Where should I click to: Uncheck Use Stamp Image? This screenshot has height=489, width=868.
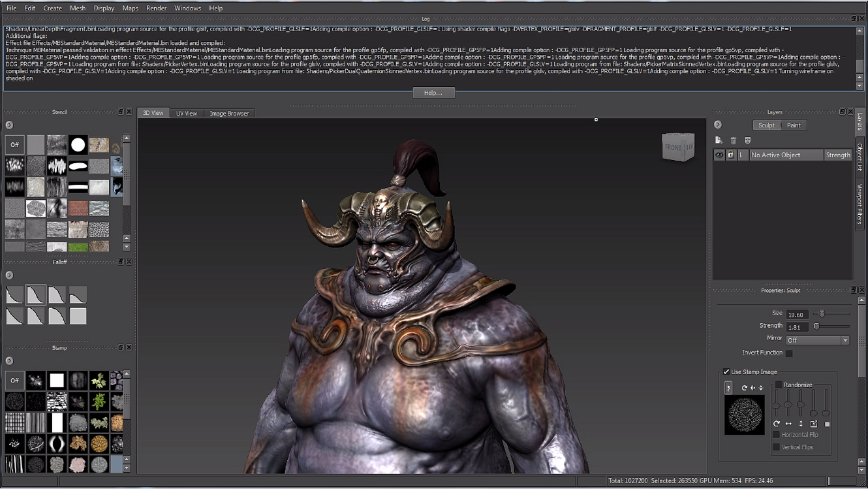(x=726, y=371)
